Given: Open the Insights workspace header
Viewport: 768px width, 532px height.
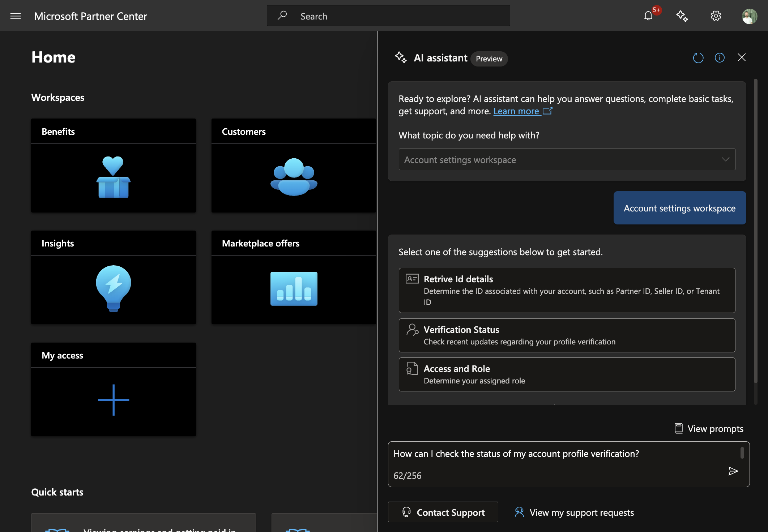Looking at the screenshot, I should point(114,243).
